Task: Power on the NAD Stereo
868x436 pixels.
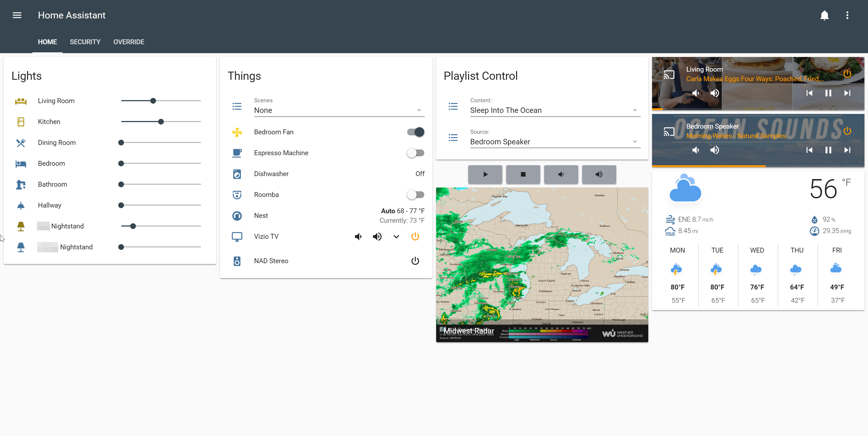Action: pos(415,261)
